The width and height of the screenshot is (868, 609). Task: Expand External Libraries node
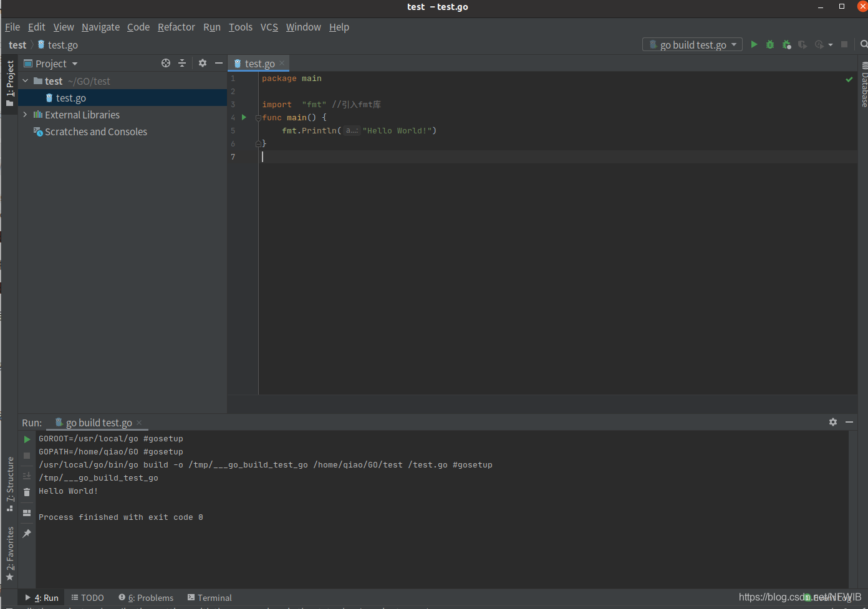(x=25, y=115)
